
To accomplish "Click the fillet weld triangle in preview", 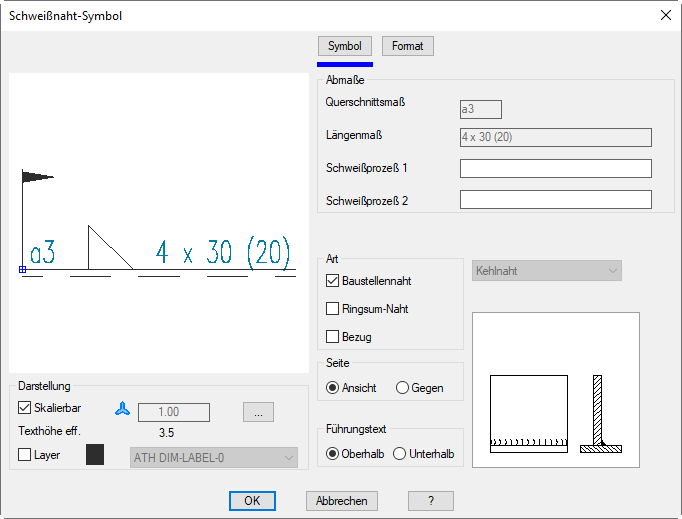I will 106,248.
